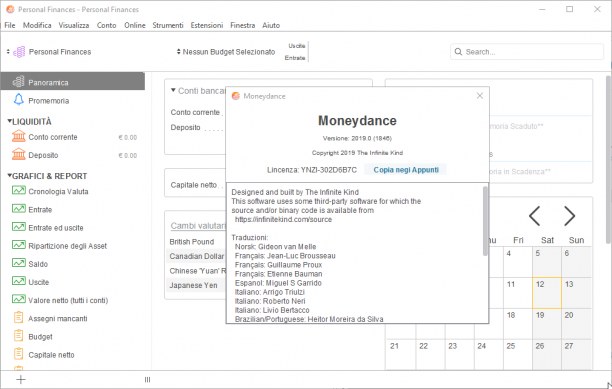Click the Moneydance dialog logo icon
Viewport: 612px width, 389px height.
236,96
